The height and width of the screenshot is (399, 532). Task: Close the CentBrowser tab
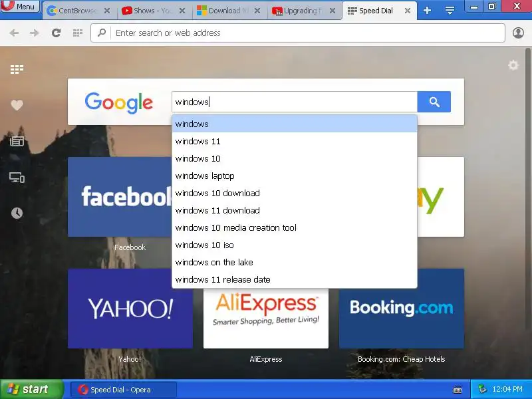[107, 11]
